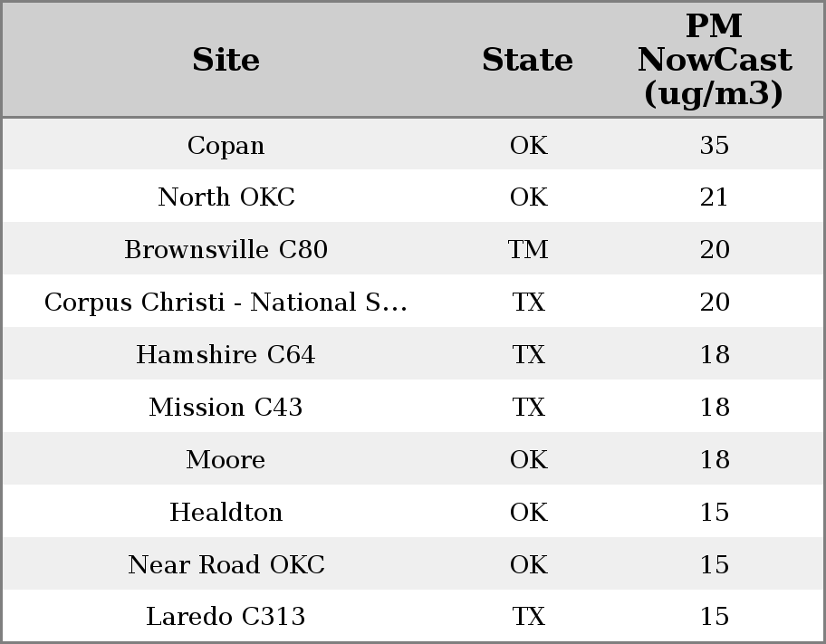The width and height of the screenshot is (826, 644).
Task: Select the Moore site row
Action: tap(226, 460)
